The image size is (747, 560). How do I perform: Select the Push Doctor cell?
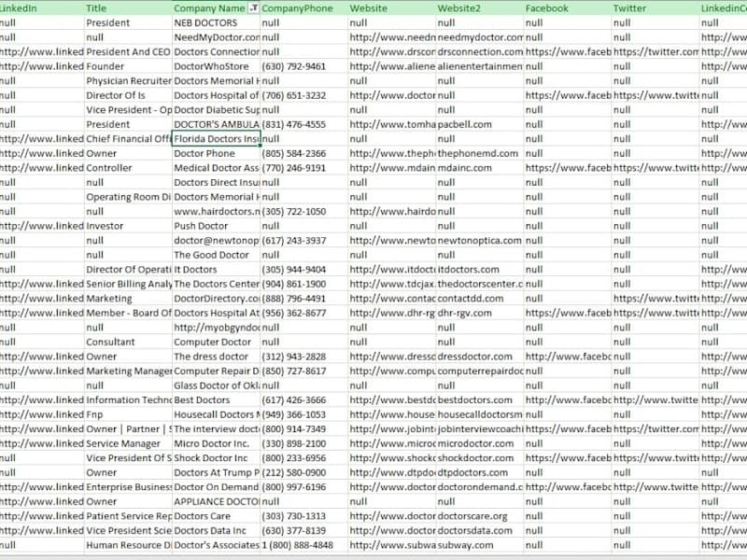point(217,226)
